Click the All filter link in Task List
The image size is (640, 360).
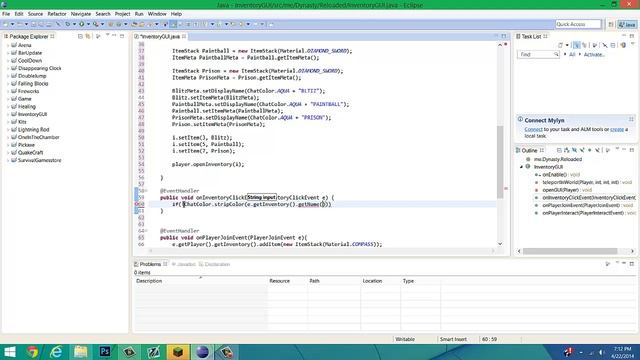[572, 54]
